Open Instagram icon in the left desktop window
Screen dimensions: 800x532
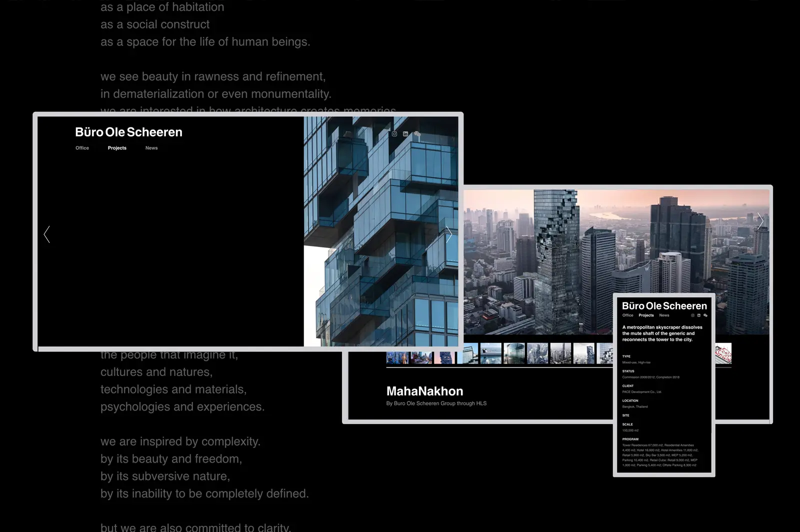(x=394, y=134)
